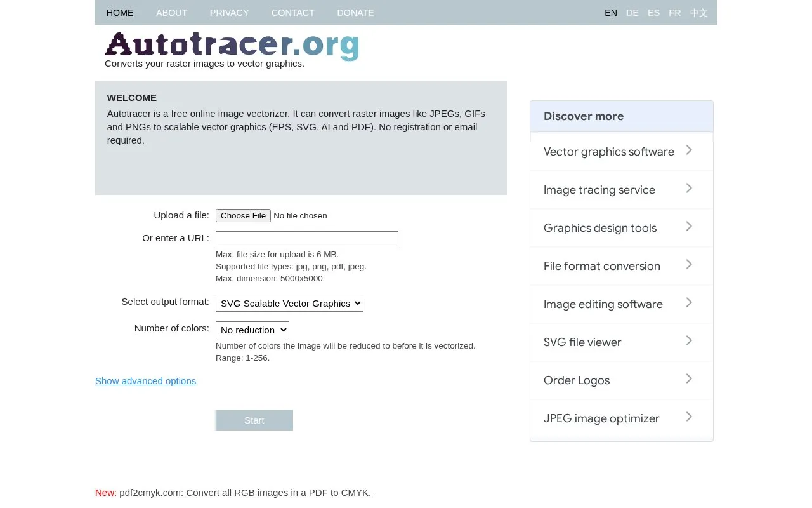Click the Choose File button
The width and height of the screenshot is (812, 508).
pos(243,216)
